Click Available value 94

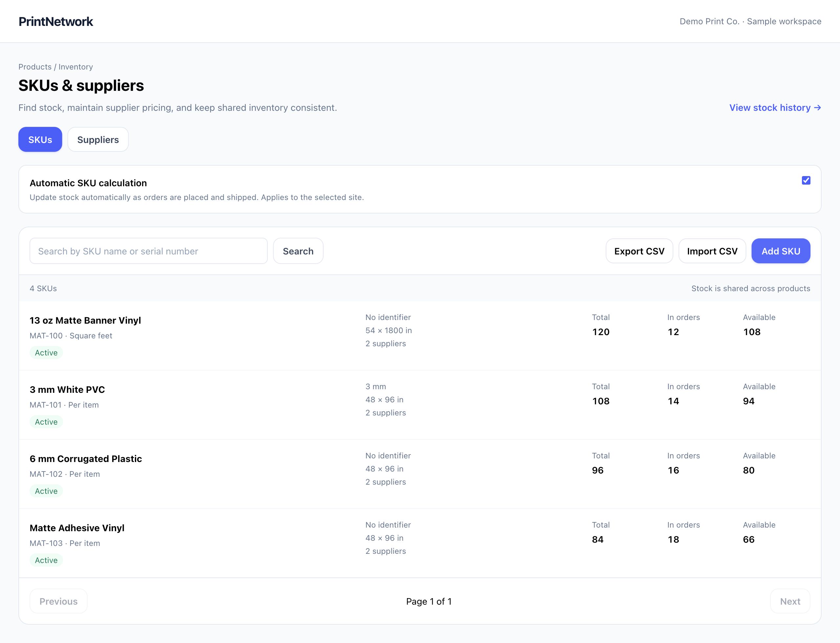pyautogui.click(x=748, y=401)
